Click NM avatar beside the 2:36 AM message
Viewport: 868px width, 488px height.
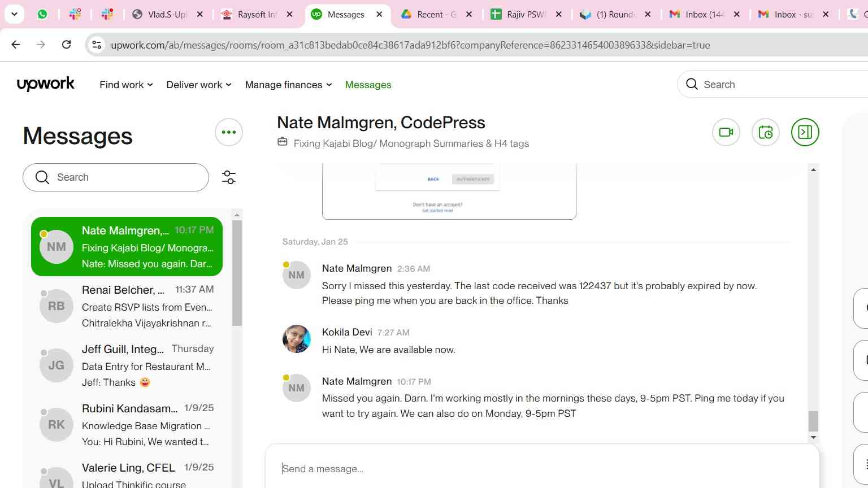click(x=297, y=275)
